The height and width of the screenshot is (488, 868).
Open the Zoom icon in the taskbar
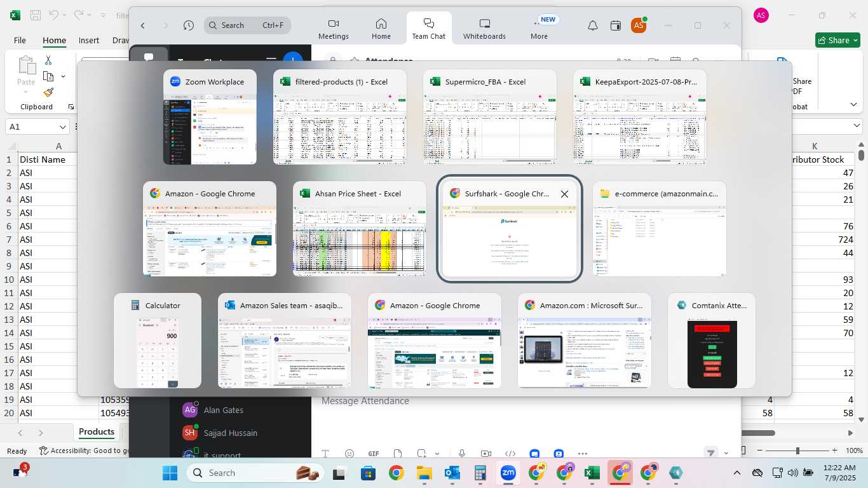click(508, 473)
